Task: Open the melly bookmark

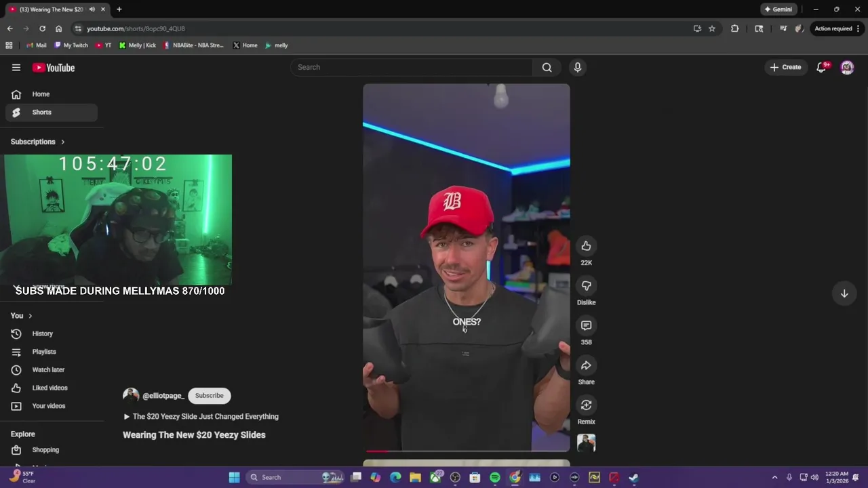Action: point(277,45)
